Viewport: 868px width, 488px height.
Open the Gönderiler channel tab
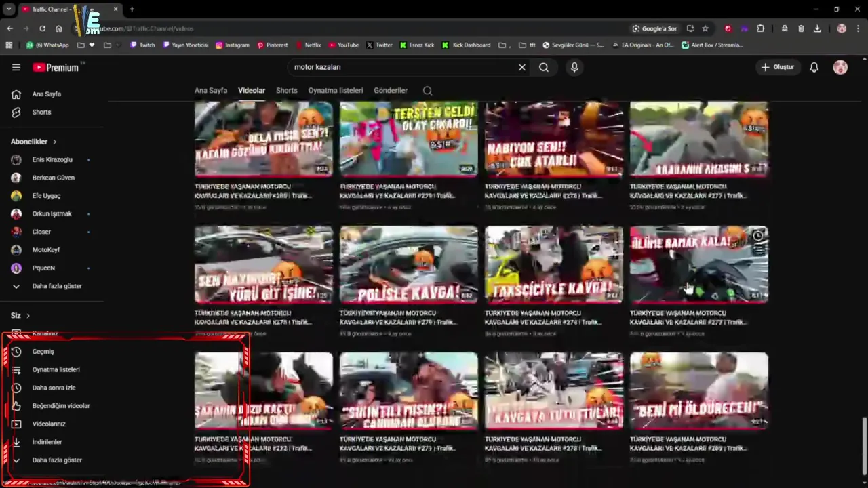pos(391,90)
